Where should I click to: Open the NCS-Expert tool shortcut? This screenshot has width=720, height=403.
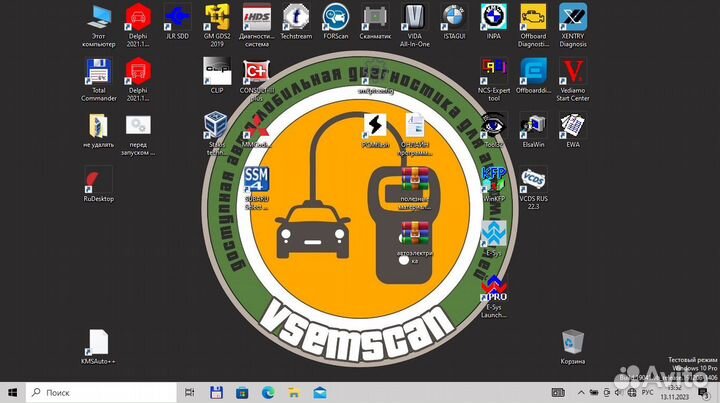(x=494, y=72)
